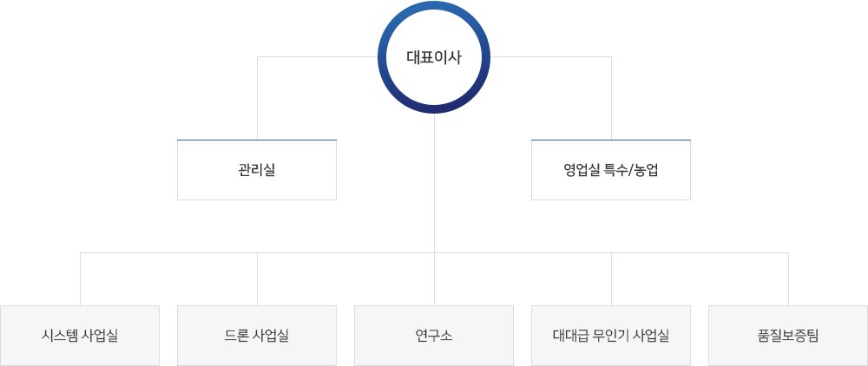The image size is (868, 366).
Task: Click horizontal line from 대표이사 toward 관리실
Action: tap(318, 56)
